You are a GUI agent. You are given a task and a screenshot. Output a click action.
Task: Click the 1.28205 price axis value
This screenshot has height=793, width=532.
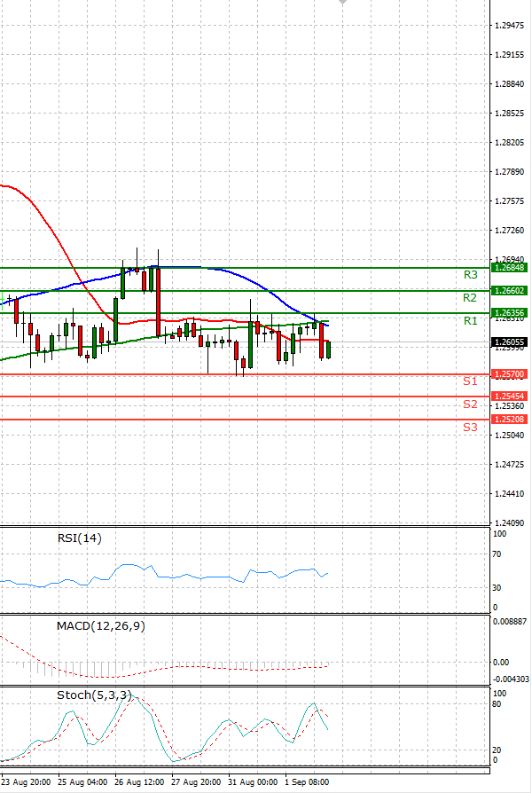(x=510, y=143)
